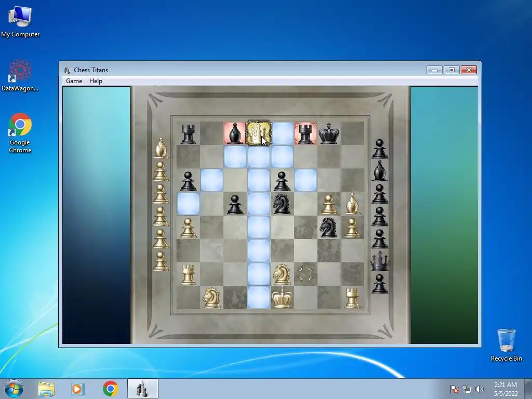
Task: Capture the red-highlighted black rook on f8
Action: 305,134
